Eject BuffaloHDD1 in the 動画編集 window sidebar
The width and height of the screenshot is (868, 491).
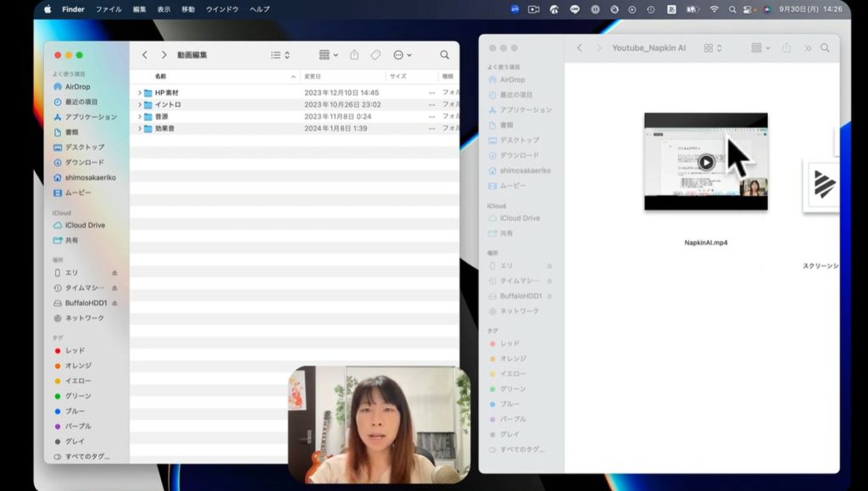[x=114, y=303]
